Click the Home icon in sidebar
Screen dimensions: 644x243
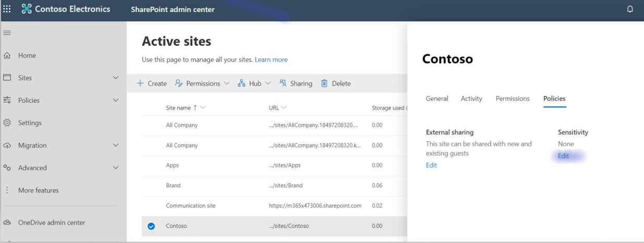8,55
